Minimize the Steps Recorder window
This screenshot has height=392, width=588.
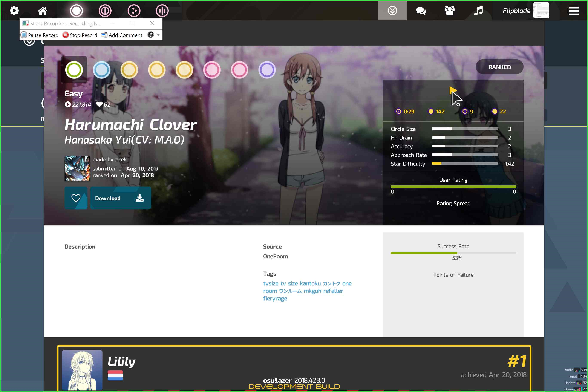pyautogui.click(x=112, y=23)
